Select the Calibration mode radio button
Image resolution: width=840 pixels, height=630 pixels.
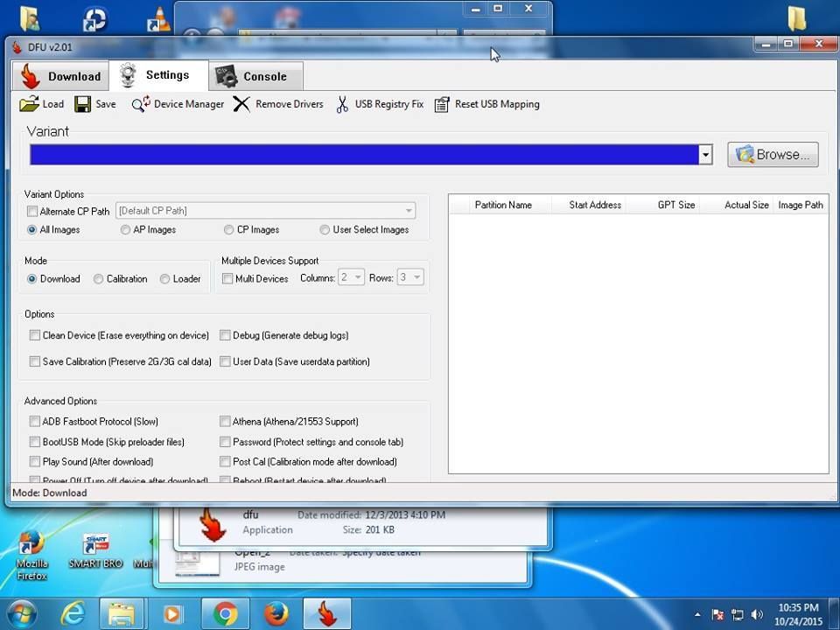[x=99, y=279]
